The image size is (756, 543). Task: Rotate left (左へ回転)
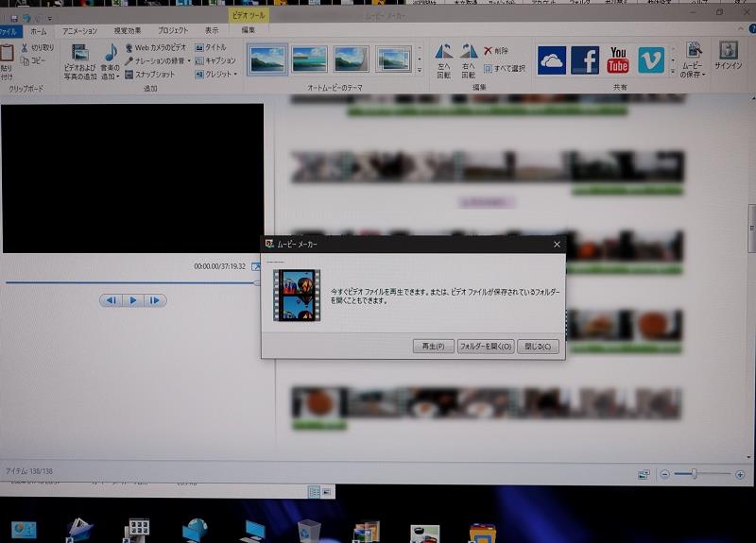[443, 61]
